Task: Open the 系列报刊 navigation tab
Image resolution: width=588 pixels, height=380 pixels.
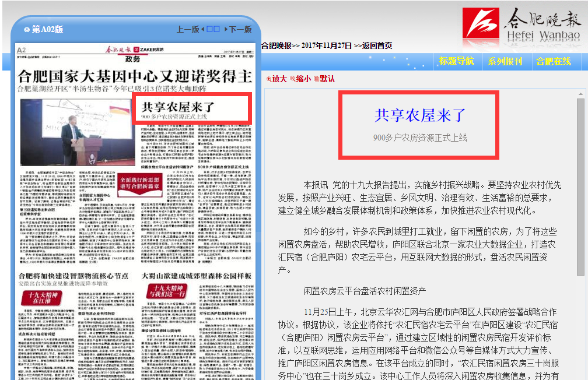Action: pos(505,61)
